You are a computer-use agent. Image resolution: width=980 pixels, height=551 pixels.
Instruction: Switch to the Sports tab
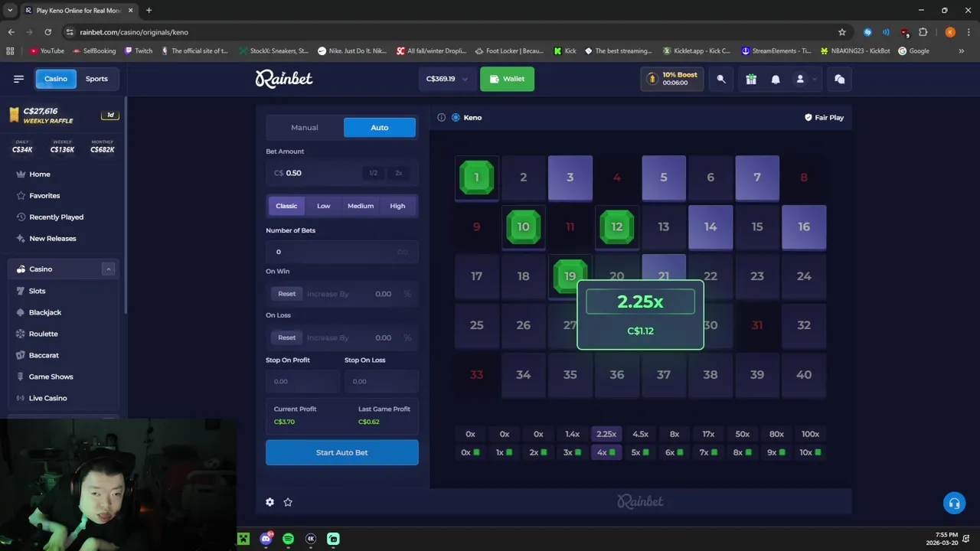(96, 79)
